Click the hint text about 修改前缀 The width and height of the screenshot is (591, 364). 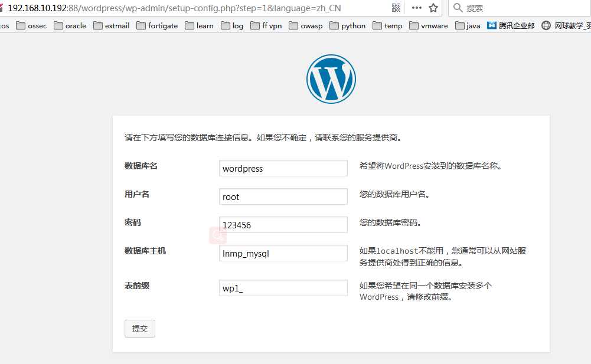(x=426, y=291)
